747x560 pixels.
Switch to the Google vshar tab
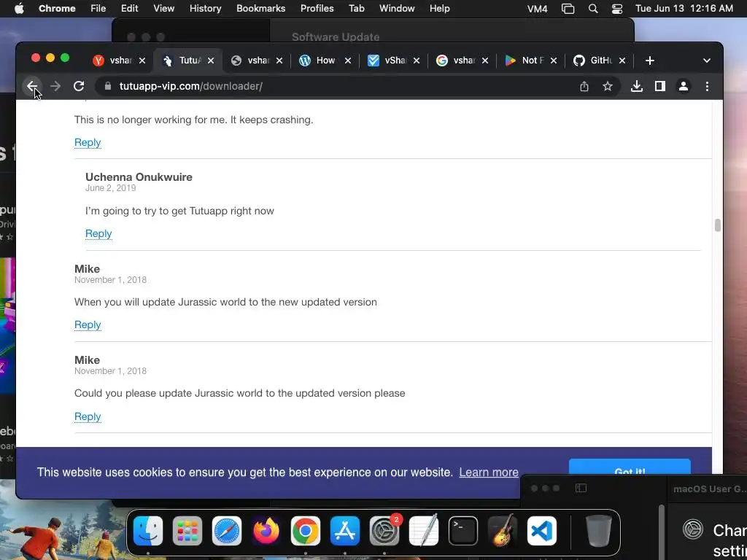pos(455,61)
